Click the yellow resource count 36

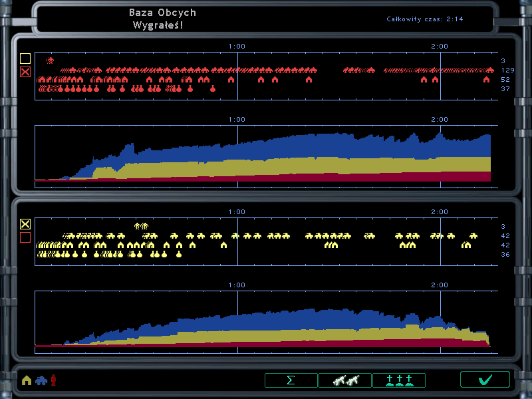point(505,255)
